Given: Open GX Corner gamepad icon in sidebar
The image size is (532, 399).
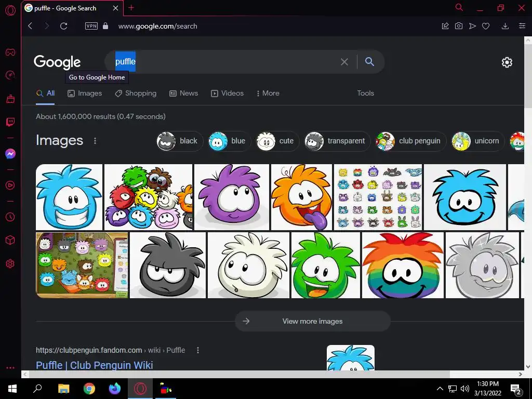Looking at the screenshot, I should click(x=10, y=52).
